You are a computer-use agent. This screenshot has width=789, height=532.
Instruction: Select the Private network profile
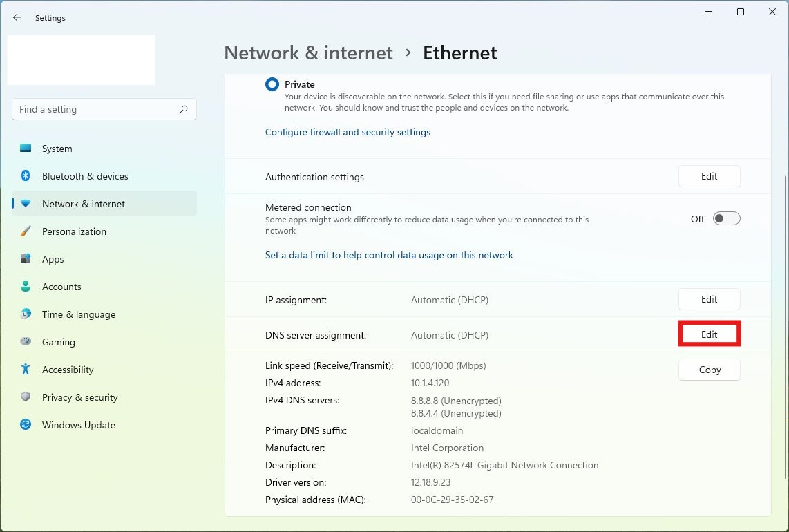272,84
